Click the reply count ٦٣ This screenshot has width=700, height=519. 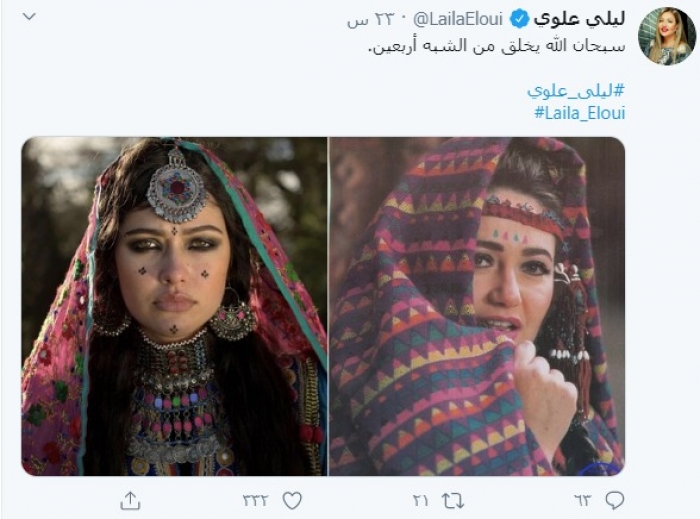pyautogui.click(x=584, y=498)
